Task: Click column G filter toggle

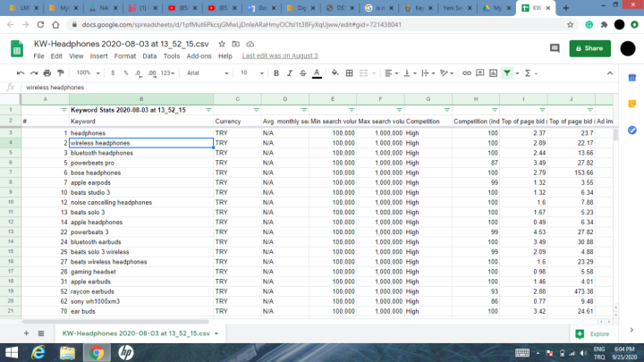Action: pos(446,110)
